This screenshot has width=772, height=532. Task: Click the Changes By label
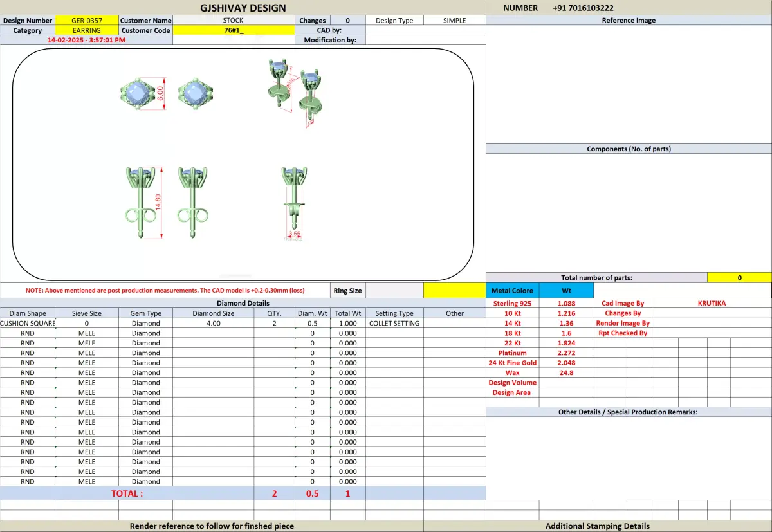pos(623,313)
